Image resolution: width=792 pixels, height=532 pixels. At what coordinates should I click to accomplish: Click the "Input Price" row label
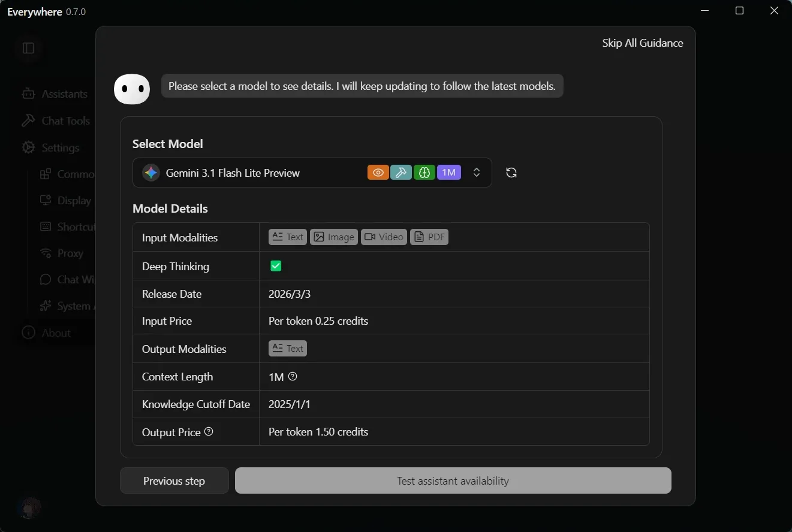[x=167, y=321]
